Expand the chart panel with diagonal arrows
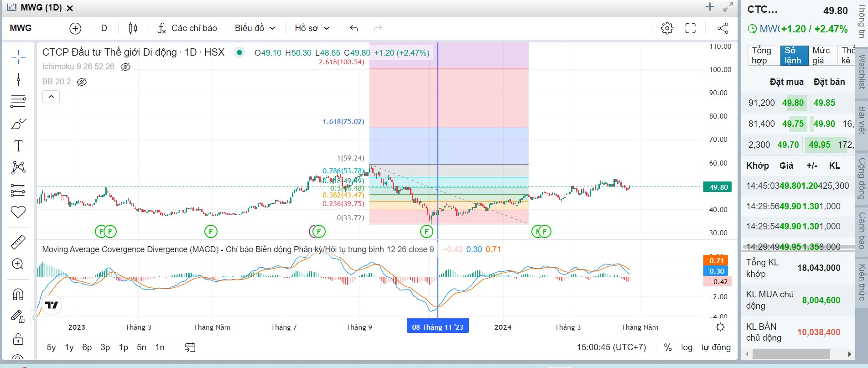Screen dimensions: 868x368 click(728, 7)
